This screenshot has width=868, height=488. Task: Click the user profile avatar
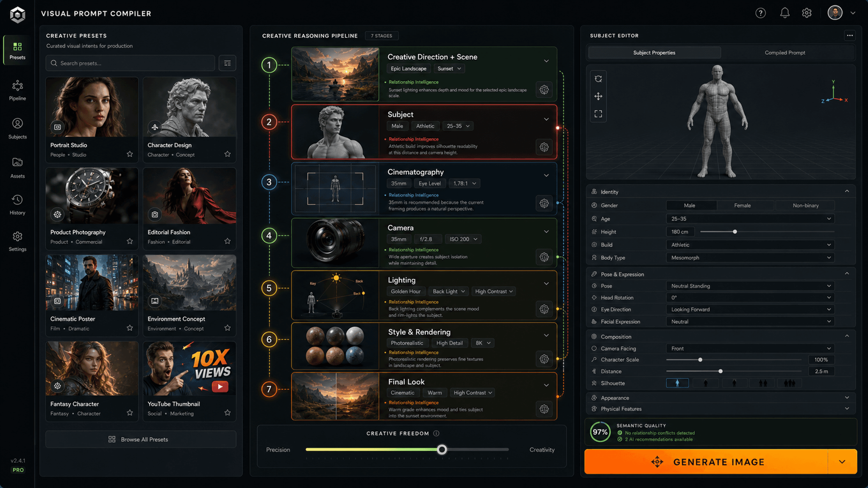click(835, 13)
